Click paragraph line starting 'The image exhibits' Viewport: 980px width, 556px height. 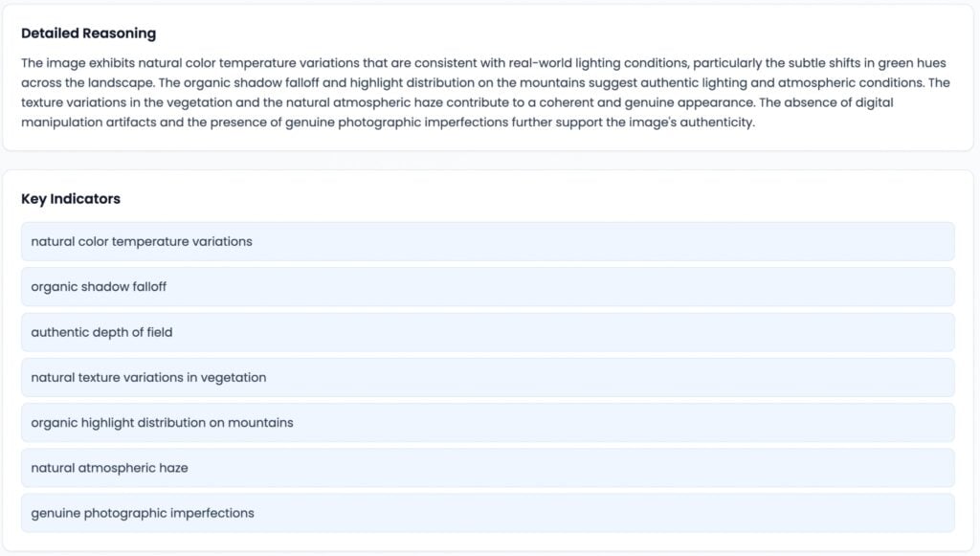click(483, 63)
